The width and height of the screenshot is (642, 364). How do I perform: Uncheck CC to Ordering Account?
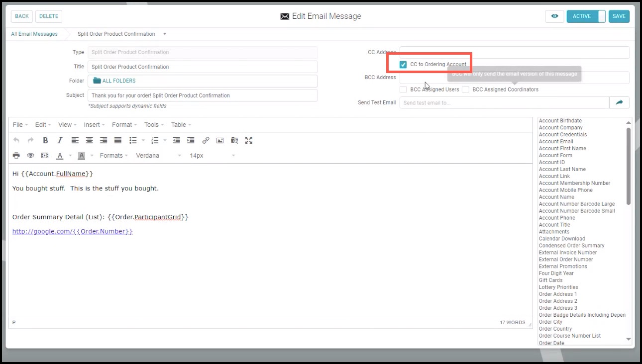tap(403, 64)
